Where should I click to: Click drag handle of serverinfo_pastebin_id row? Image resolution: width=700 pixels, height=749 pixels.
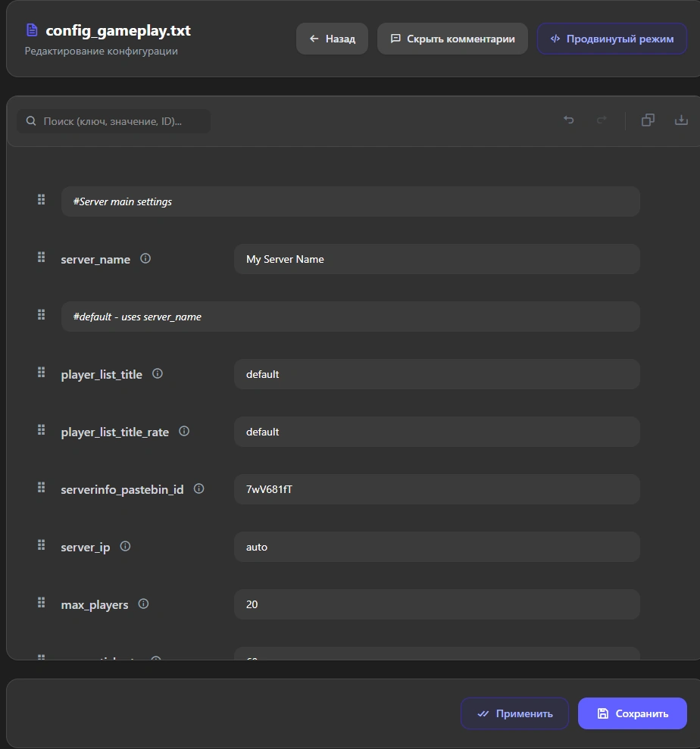coord(42,487)
